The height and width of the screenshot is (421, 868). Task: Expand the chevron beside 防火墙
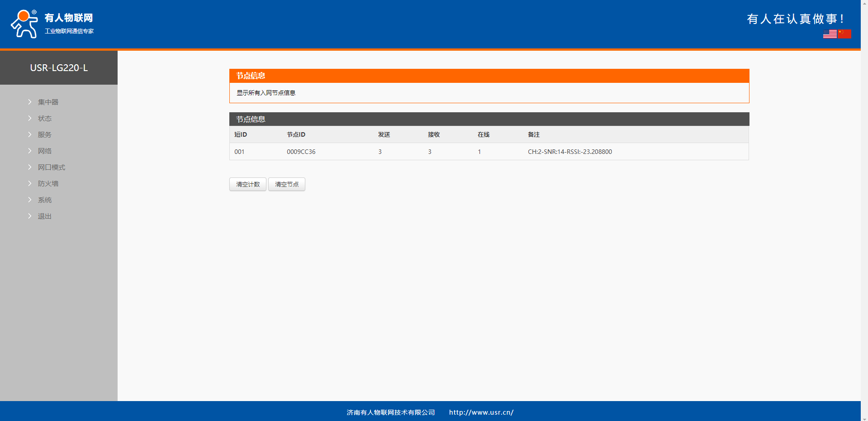click(x=30, y=183)
